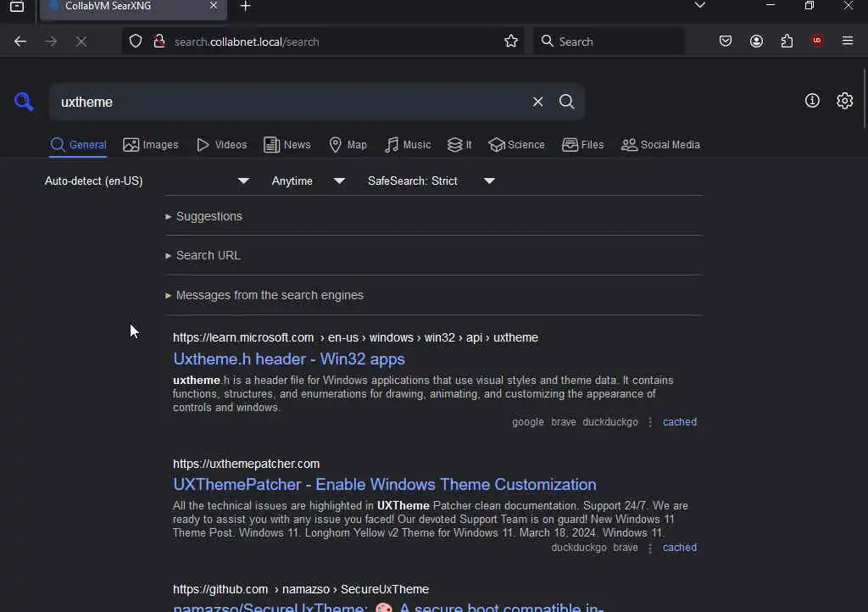Open Firefox account icon
The width and height of the screenshot is (868, 612).
(x=756, y=42)
